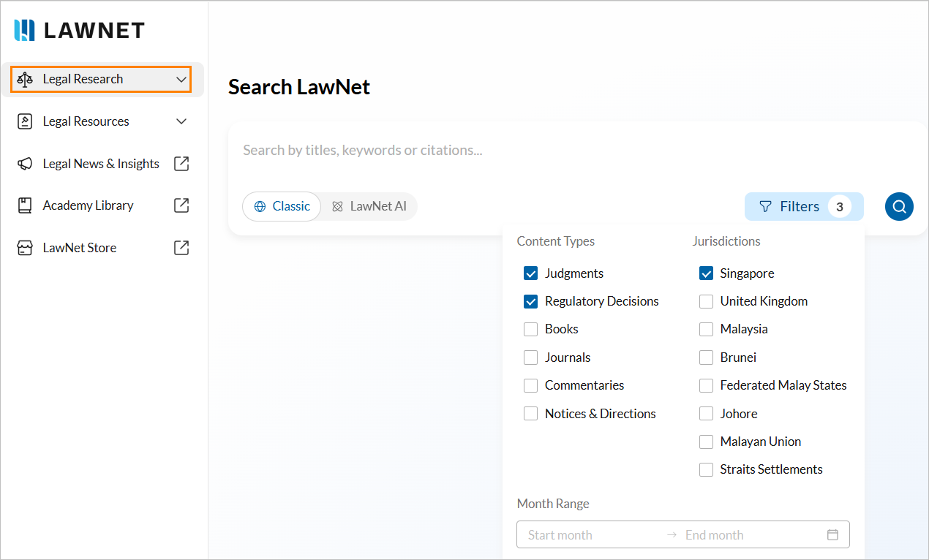Expand the Legal Resources menu chevron

181,121
